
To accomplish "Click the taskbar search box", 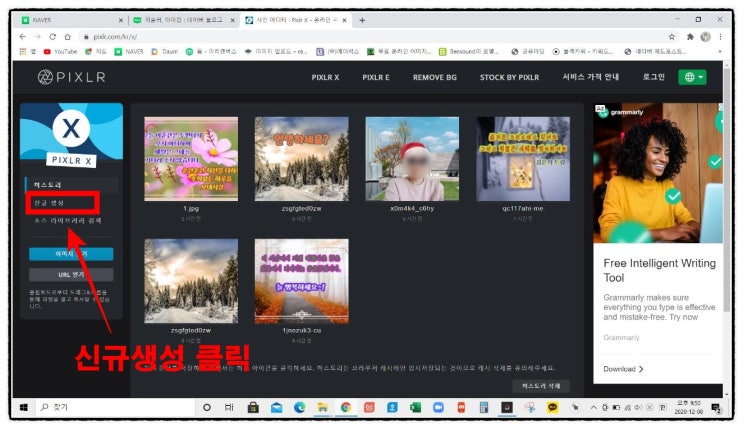I will (115, 407).
